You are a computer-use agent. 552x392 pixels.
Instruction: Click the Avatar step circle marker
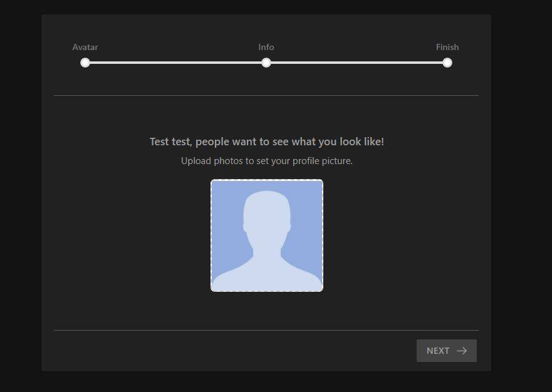pyautogui.click(x=85, y=63)
